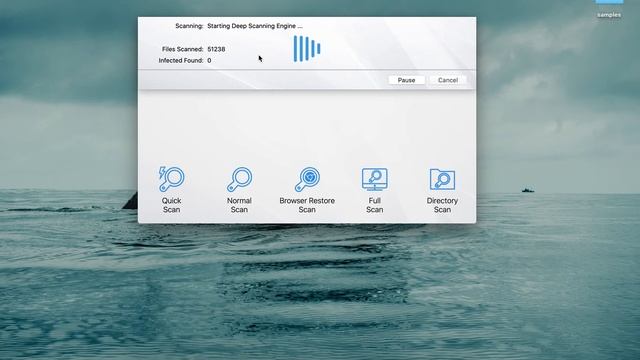Pause the running scan
The height and width of the screenshot is (360, 640).
[406, 80]
